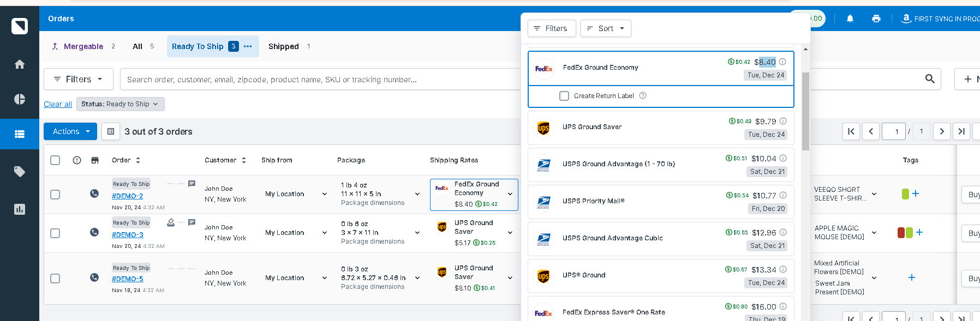Open Sort dropdown in rates panel

click(x=606, y=28)
